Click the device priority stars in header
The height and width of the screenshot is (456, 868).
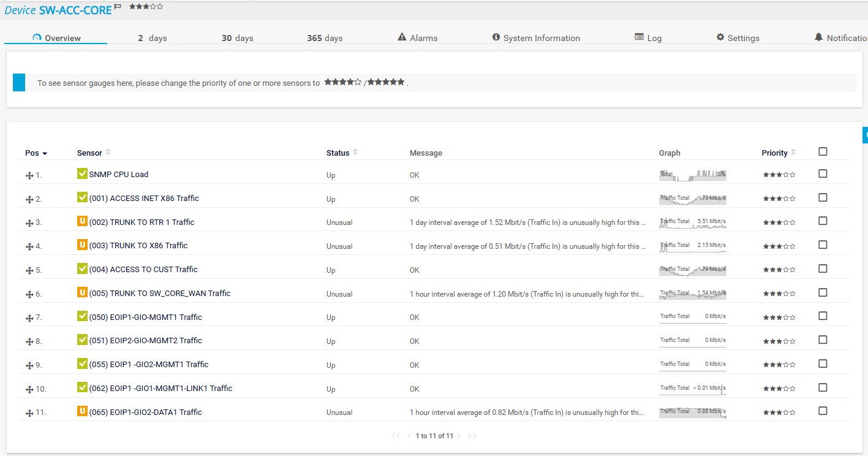[x=146, y=7]
